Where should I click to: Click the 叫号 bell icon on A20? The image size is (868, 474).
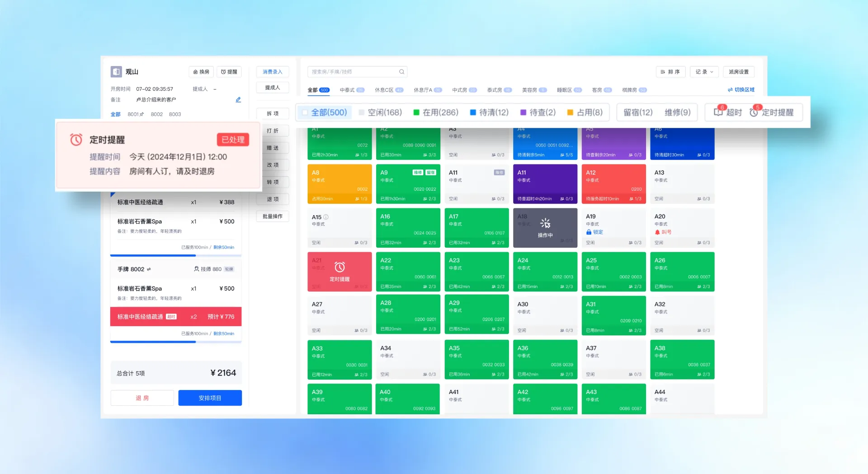[657, 232]
